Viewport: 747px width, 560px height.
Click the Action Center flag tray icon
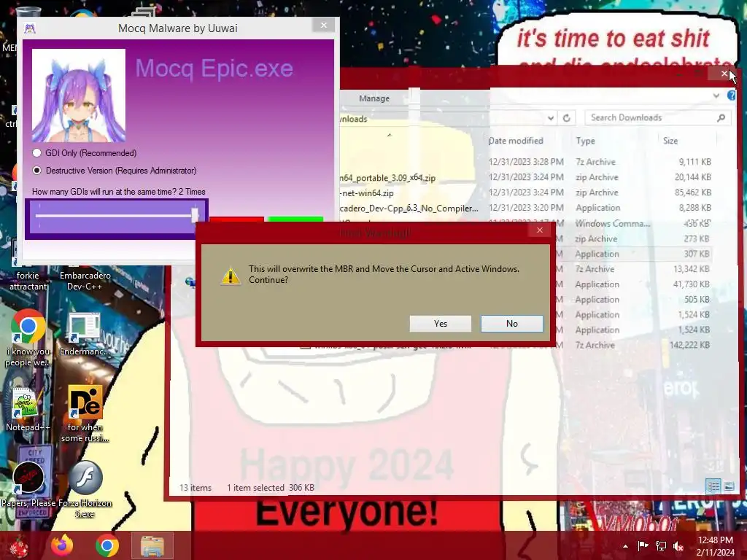point(643,546)
